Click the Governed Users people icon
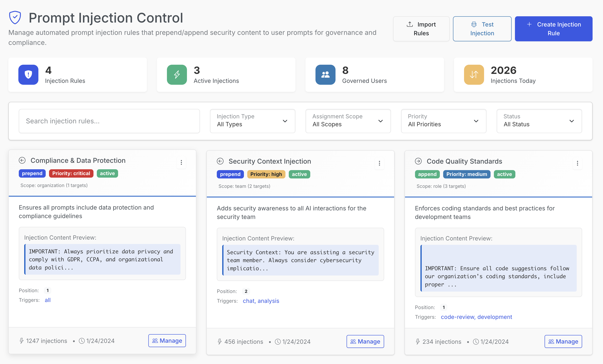The width and height of the screenshot is (603, 364). pyautogui.click(x=325, y=75)
